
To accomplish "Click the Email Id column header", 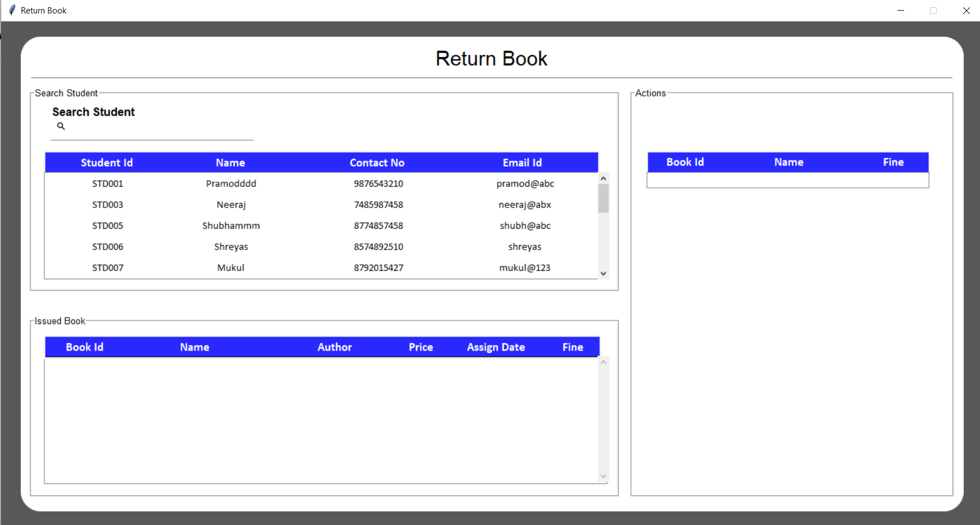I will [522, 163].
